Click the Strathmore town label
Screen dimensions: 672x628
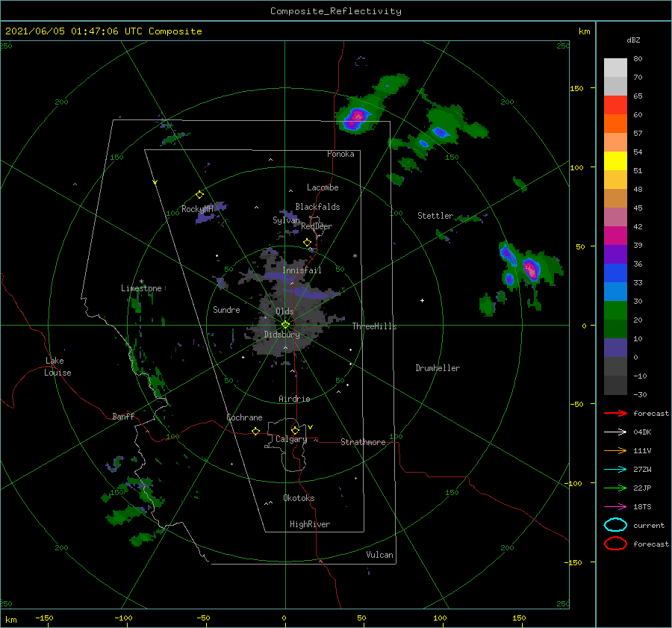pos(363,442)
